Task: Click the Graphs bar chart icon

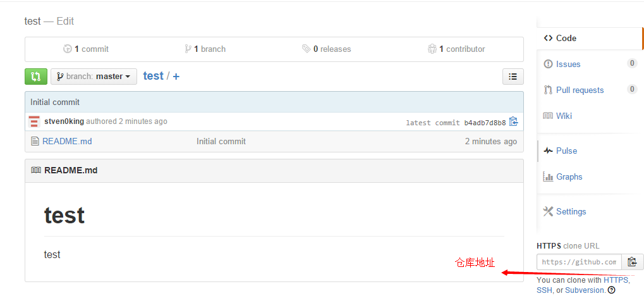Action: (x=548, y=176)
